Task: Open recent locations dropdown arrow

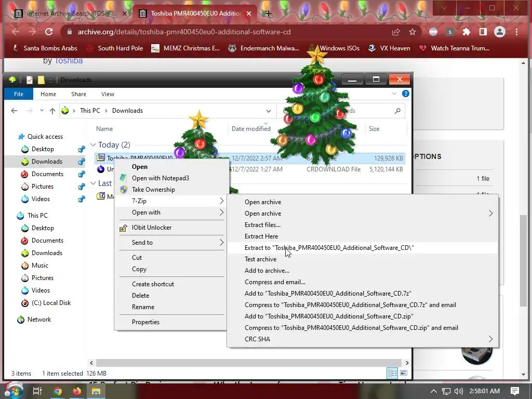Action: point(42,111)
